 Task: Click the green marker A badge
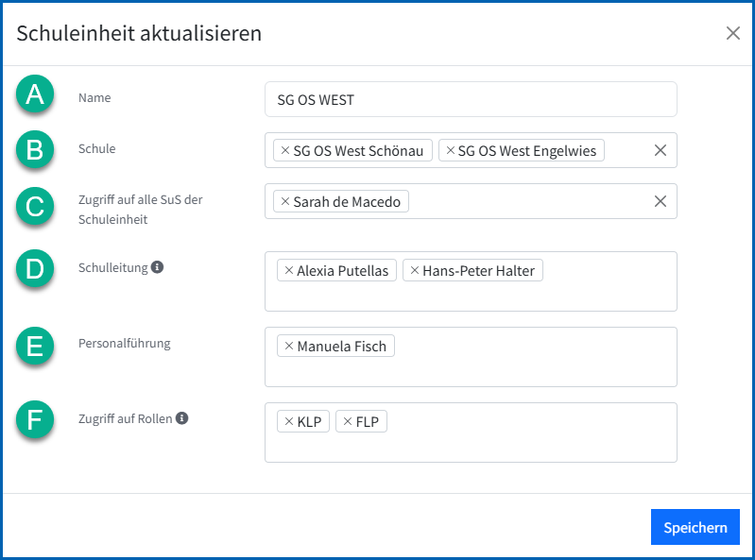click(x=35, y=93)
